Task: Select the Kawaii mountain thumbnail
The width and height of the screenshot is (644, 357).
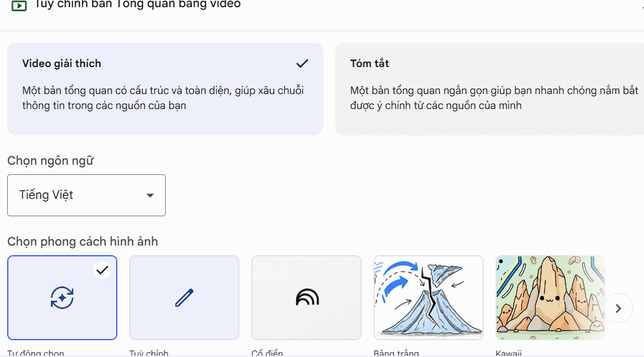Action: click(x=550, y=298)
